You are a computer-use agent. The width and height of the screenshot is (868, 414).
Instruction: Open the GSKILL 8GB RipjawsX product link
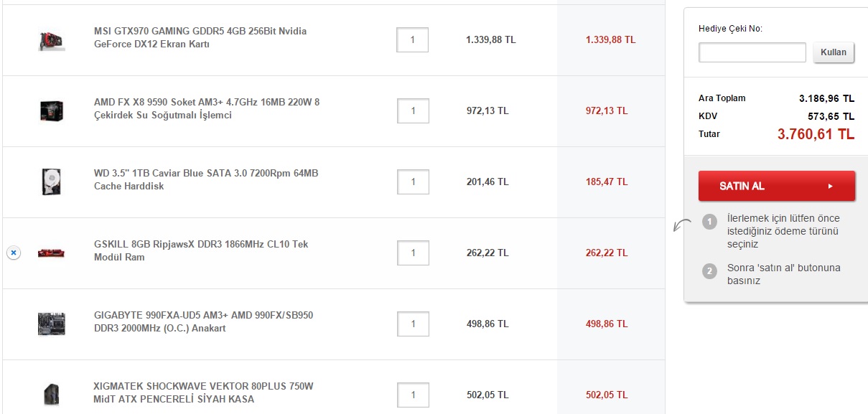point(201,251)
